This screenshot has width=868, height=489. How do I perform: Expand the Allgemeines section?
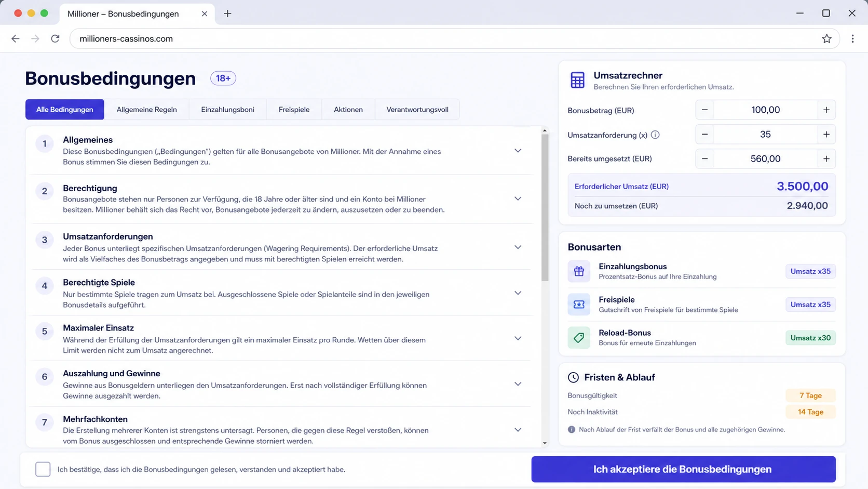[518, 151]
